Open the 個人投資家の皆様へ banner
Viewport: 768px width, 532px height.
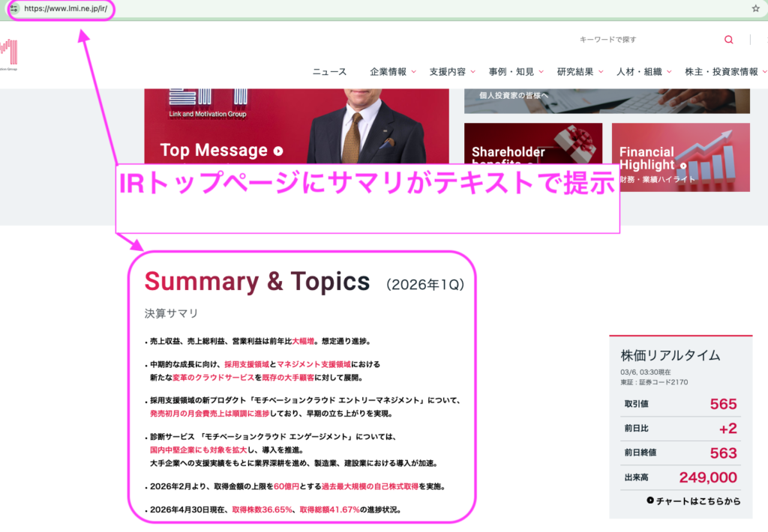(607, 101)
